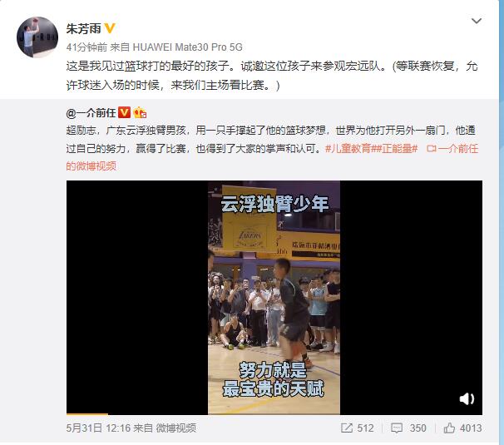504x445 pixels.
Task: Play the 云浮独臂少年 video
Action: (x=274, y=298)
